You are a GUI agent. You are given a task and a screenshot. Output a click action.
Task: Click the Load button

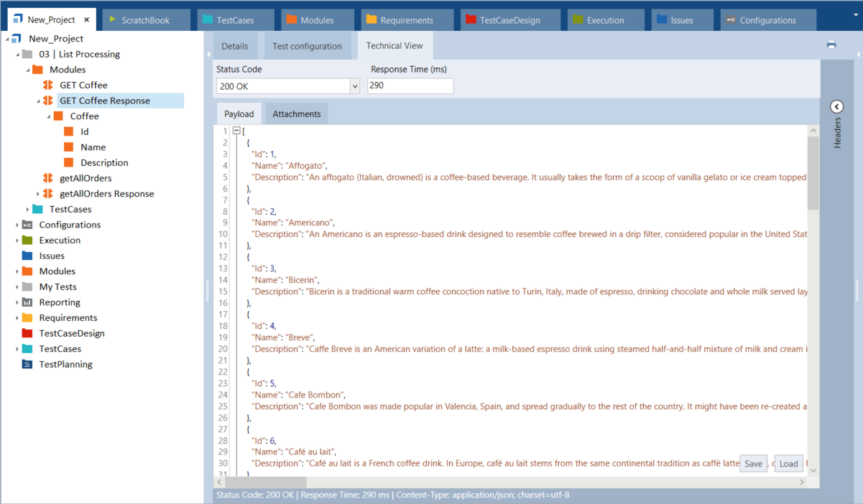pos(788,464)
